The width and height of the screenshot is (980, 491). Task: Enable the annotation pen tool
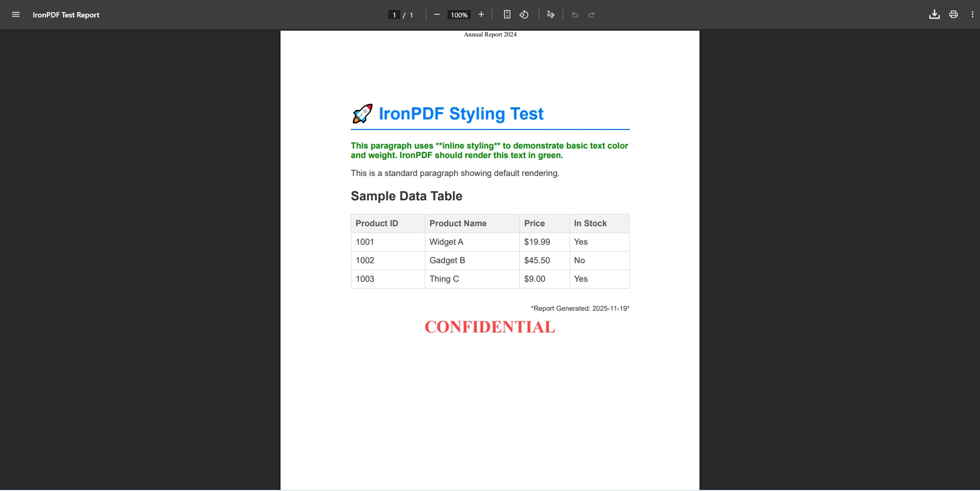point(550,14)
